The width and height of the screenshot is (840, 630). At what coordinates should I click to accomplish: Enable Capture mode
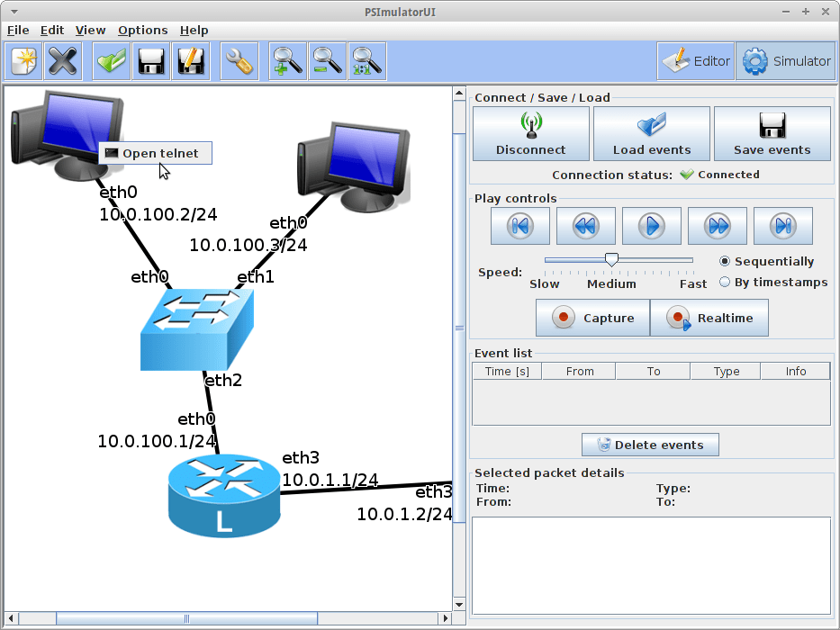tap(592, 317)
